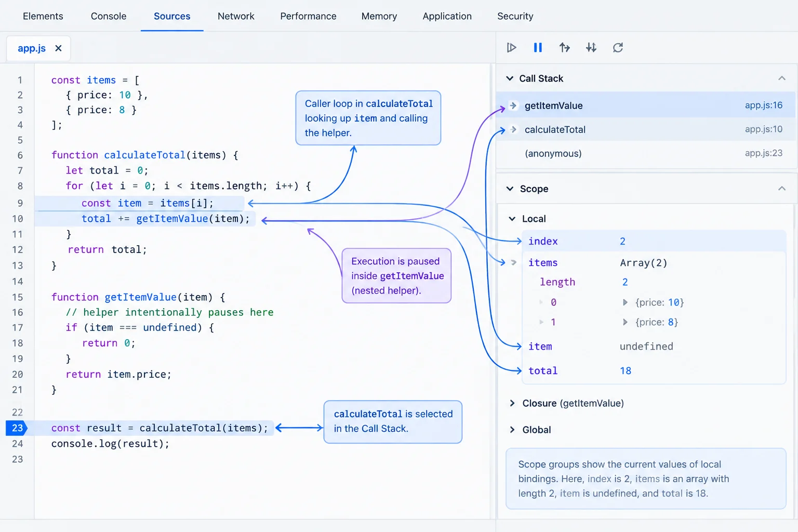The height and width of the screenshot is (532, 798).
Task: Click line number 16 in the gutter
Action: (18, 312)
